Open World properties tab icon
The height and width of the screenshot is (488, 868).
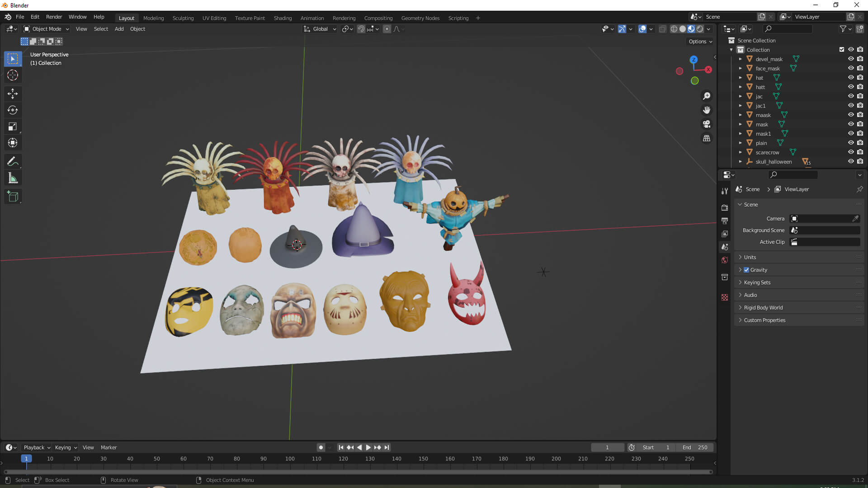coord(725,260)
